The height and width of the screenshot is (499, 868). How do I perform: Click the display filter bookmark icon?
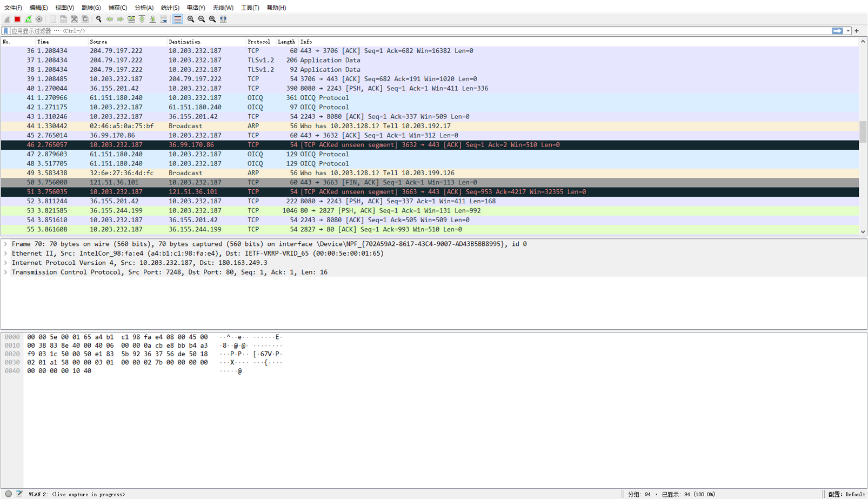pyautogui.click(x=5, y=31)
